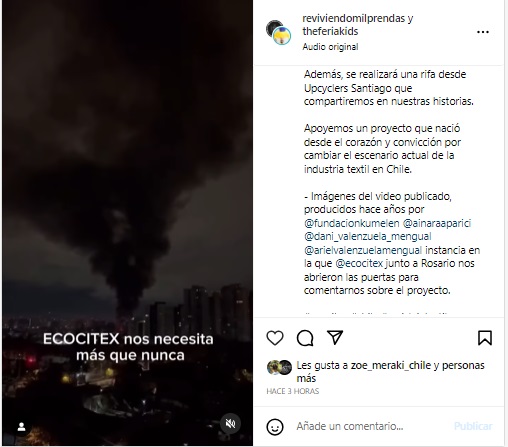
Task: Open the emoji picker smiley icon
Action: pyautogui.click(x=275, y=427)
